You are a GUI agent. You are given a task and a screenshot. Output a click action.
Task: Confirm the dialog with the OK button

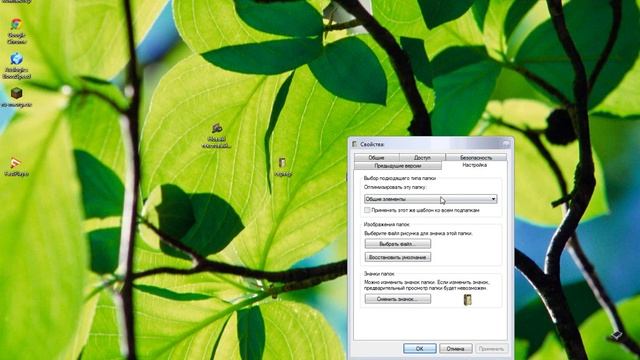coord(420,349)
